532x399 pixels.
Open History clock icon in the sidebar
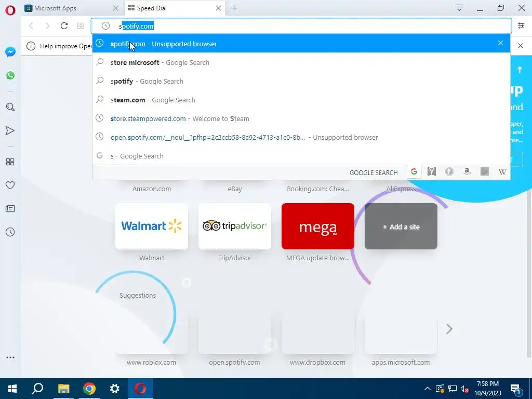pyautogui.click(x=10, y=232)
